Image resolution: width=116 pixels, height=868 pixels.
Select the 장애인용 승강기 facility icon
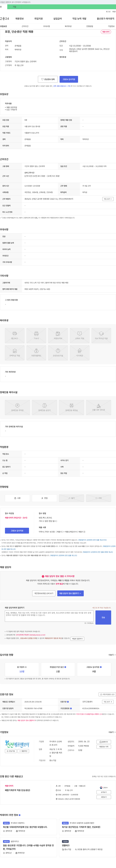pos(44,407)
